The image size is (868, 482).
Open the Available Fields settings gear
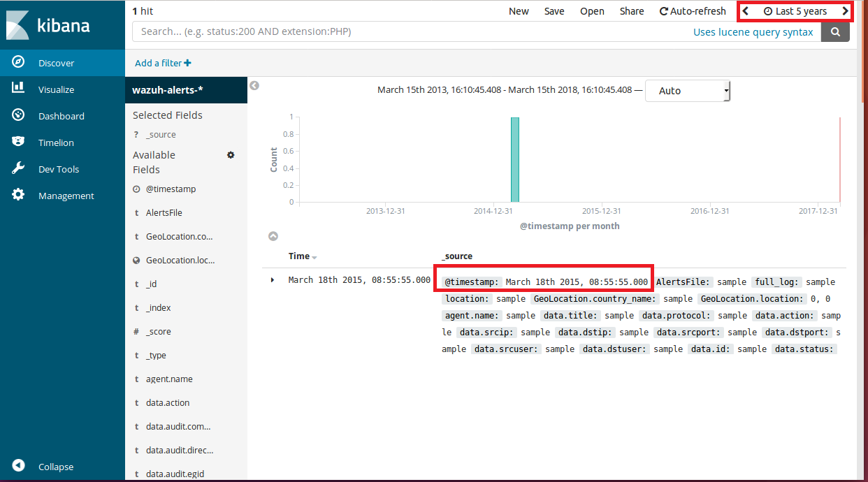231,154
